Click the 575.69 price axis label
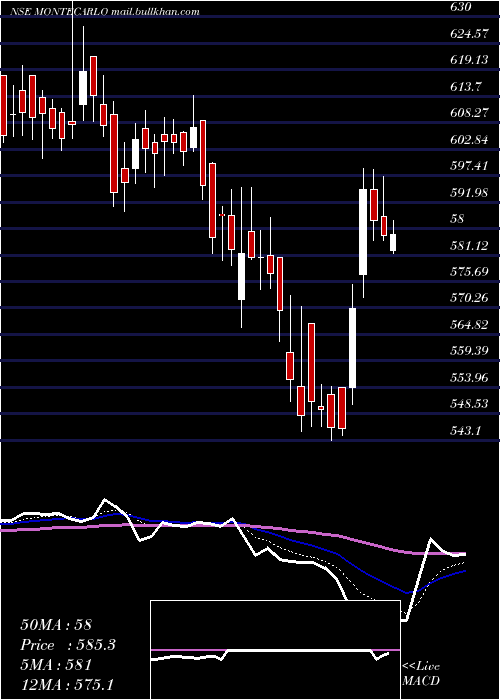Viewport: 500px width, 700px height. tap(469, 272)
